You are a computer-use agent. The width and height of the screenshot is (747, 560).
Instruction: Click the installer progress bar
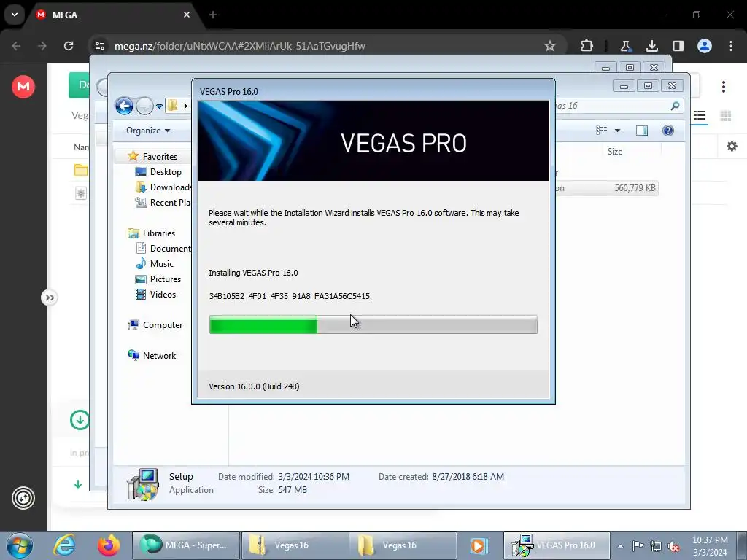[373, 324]
